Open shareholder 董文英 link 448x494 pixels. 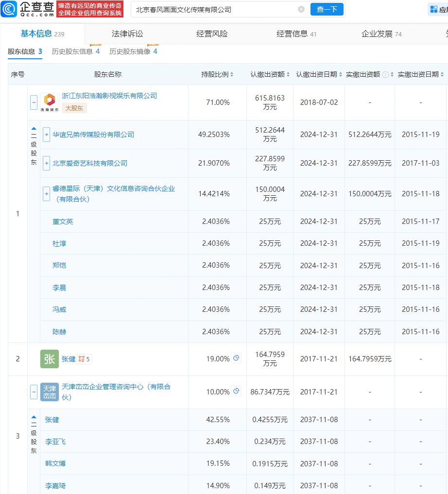coord(63,221)
